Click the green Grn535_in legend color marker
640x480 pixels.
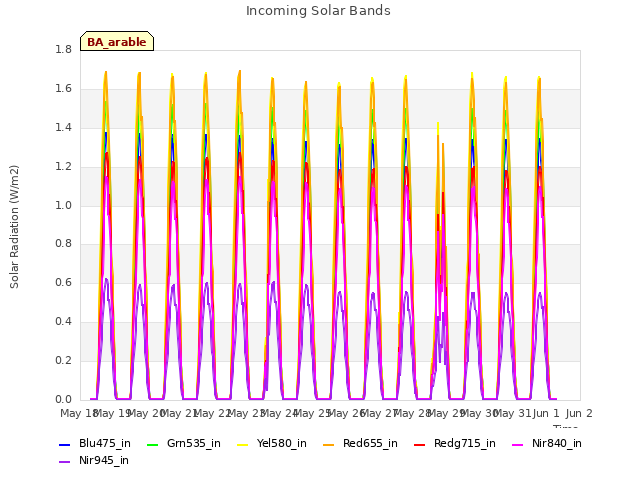coord(152,444)
